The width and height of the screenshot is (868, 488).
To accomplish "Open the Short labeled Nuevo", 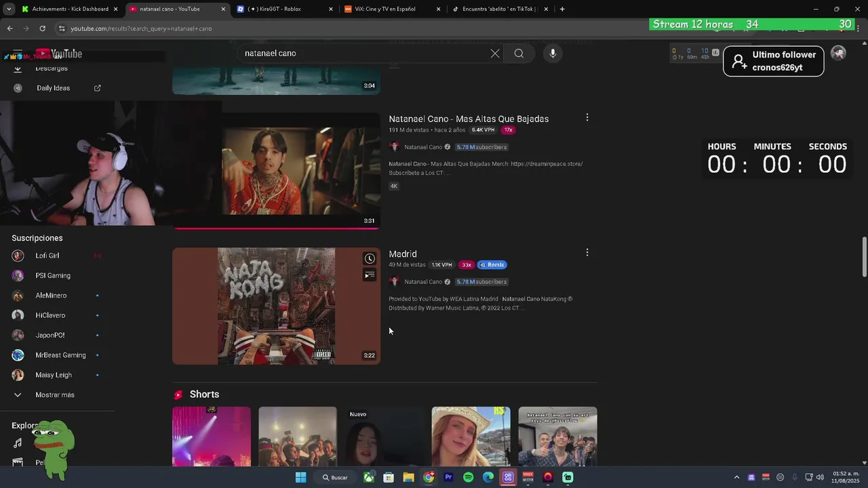I will click(x=384, y=436).
